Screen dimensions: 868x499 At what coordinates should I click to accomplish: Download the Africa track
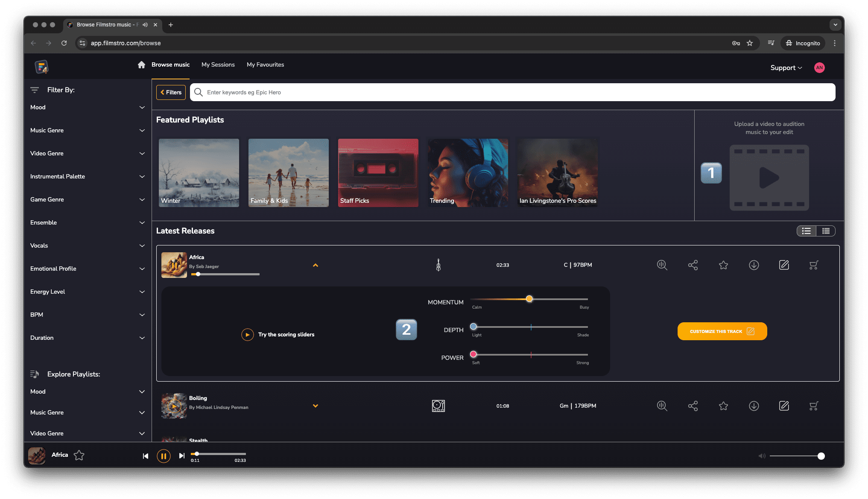(x=754, y=265)
